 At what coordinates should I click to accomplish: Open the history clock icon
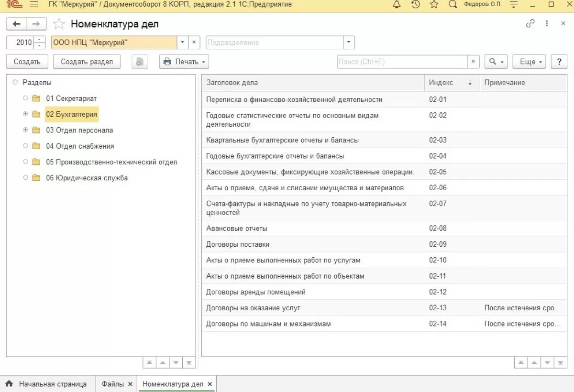tap(415, 5)
